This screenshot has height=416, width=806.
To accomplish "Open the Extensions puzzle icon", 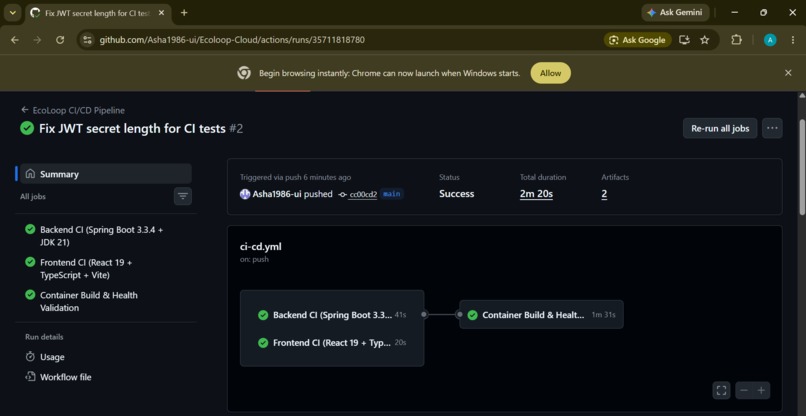I will (736, 40).
